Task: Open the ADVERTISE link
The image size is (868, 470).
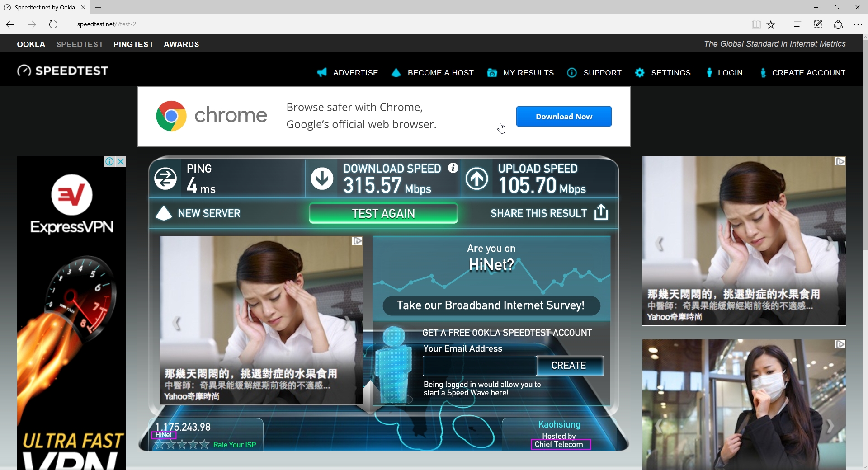Action: [x=355, y=73]
